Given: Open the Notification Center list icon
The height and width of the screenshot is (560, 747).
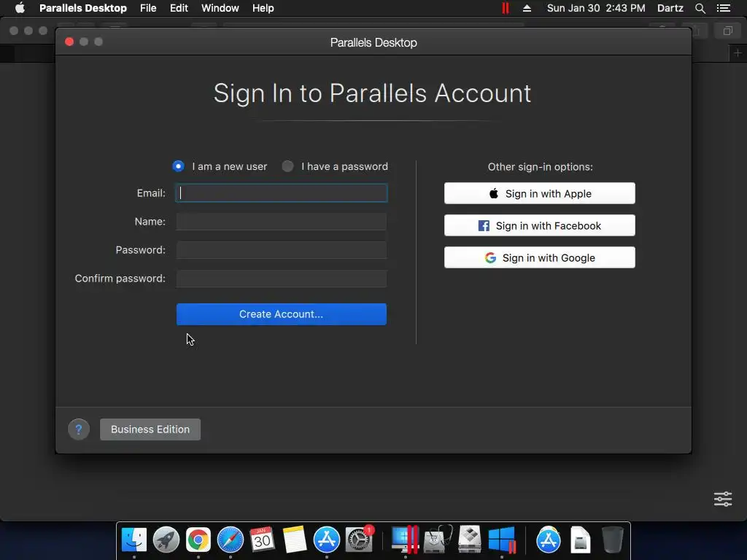Looking at the screenshot, I should coord(724,8).
